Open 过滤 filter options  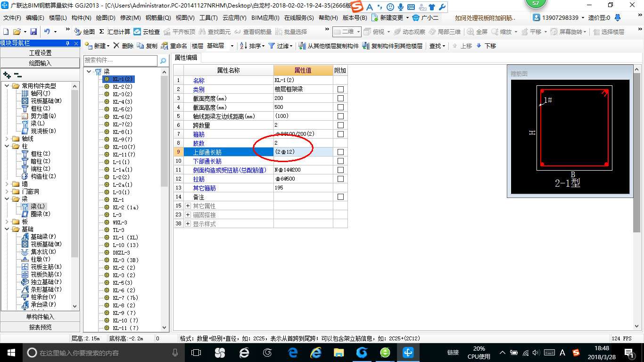pos(281,46)
